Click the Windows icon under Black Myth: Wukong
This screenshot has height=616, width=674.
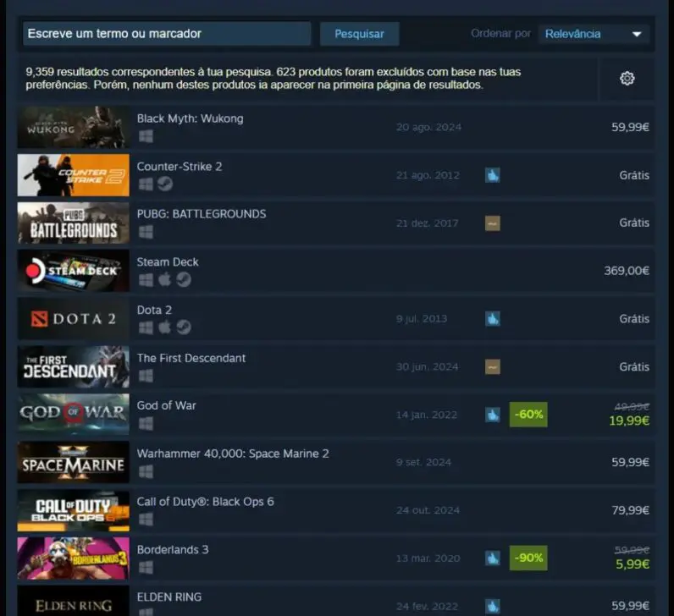[146, 136]
